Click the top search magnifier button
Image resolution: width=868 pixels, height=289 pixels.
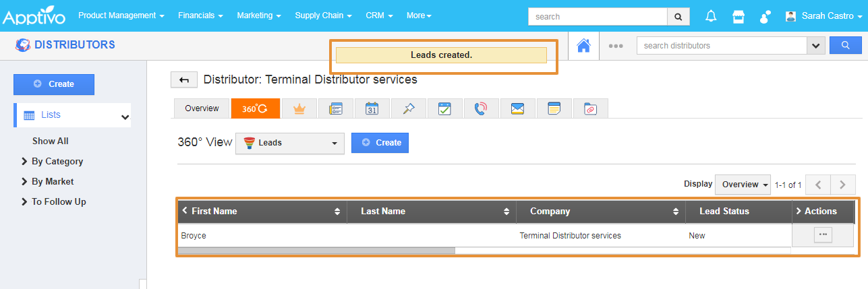[678, 16]
